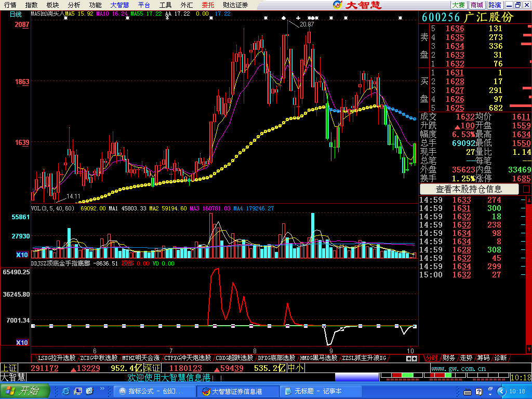532x399 pixels.
Task: Switch to the 分时 tab
Action: coord(432,358)
